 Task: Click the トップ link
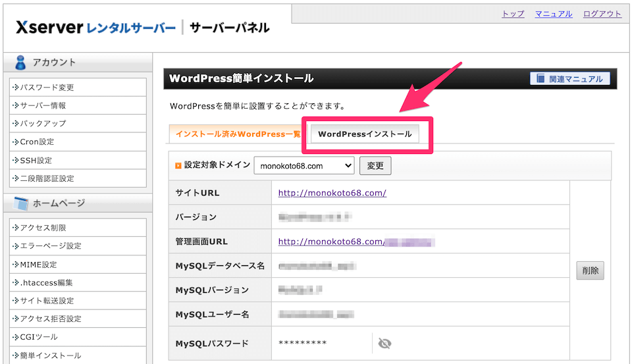(513, 14)
